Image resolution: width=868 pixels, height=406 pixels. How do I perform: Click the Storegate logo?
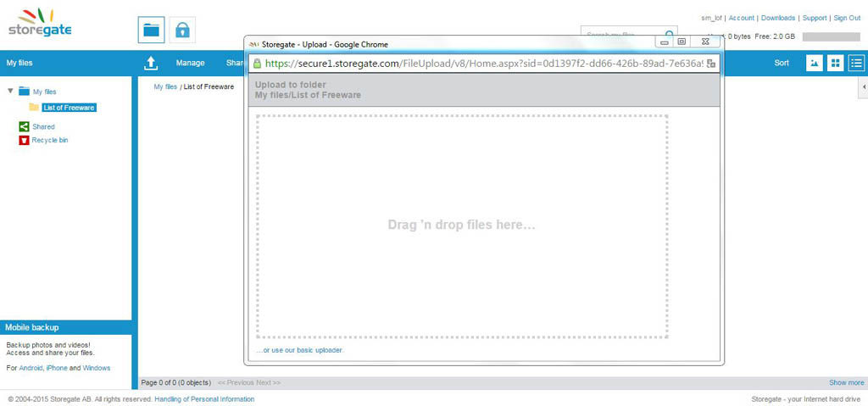pos(40,23)
